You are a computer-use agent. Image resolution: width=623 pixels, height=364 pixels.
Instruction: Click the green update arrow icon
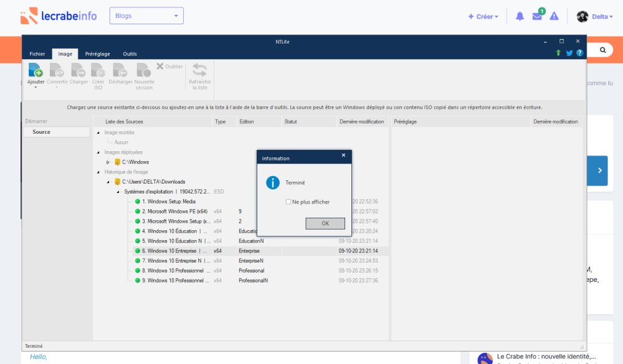point(558,54)
